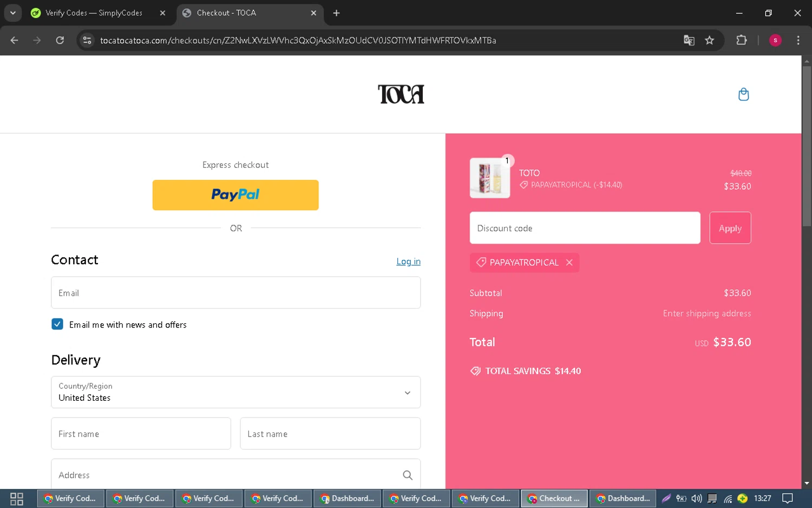Open the tab search dropdown arrow

pyautogui.click(x=12, y=13)
